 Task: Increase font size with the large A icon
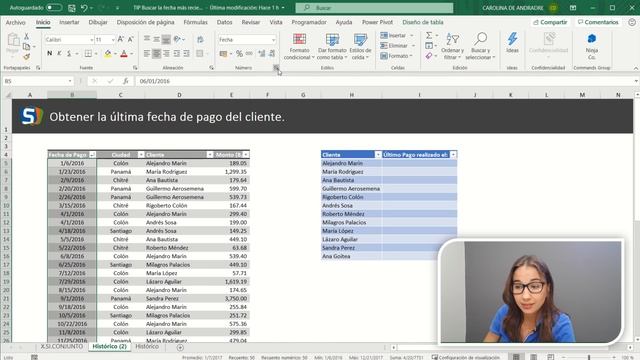coord(120,39)
